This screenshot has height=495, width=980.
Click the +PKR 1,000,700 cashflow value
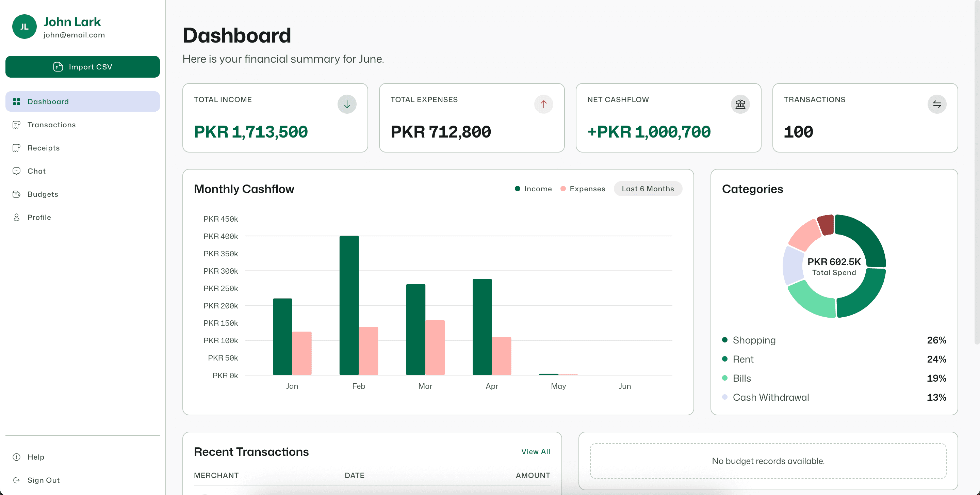coord(649,132)
